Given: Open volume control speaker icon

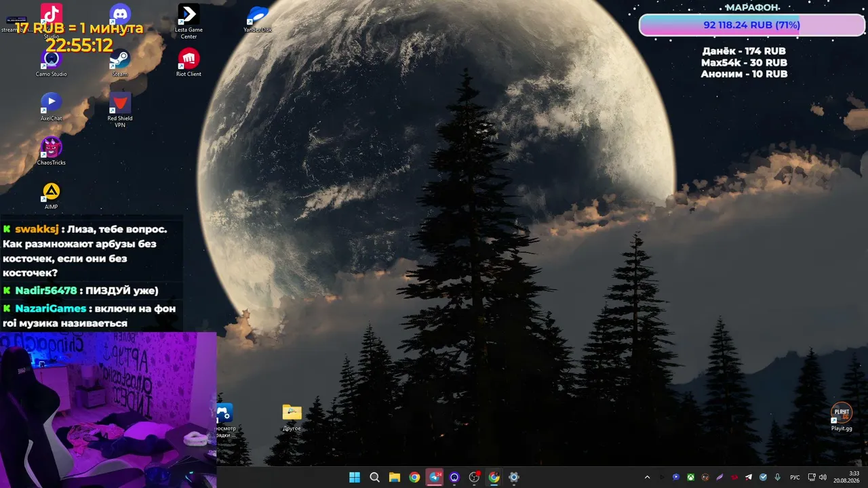Looking at the screenshot, I should click(823, 477).
